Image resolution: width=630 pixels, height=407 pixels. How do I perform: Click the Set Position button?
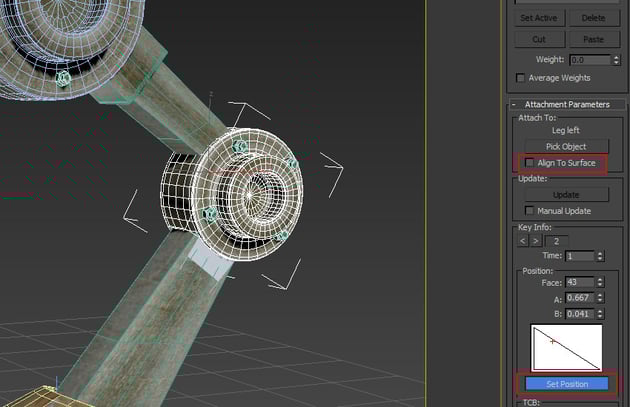(x=567, y=384)
